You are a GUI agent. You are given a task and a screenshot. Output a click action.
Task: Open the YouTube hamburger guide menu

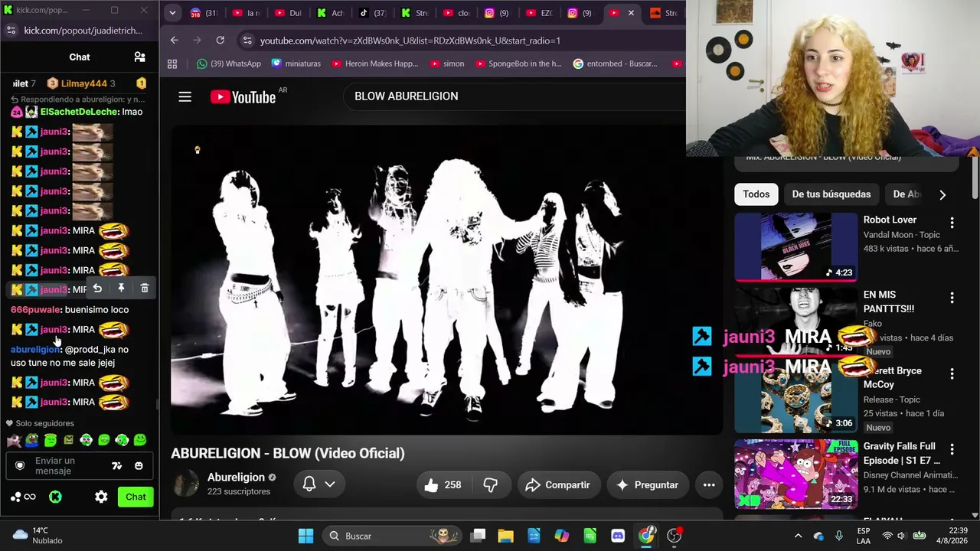(185, 96)
